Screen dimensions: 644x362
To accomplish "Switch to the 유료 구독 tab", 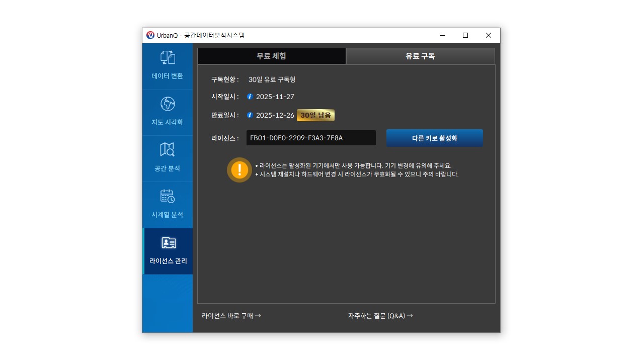I will pyautogui.click(x=420, y=56).
